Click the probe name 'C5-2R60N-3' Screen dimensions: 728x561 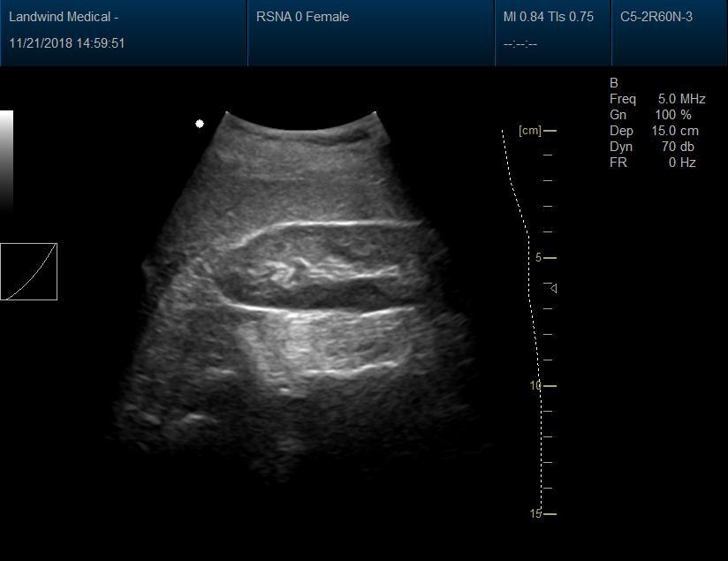[656, 17]
